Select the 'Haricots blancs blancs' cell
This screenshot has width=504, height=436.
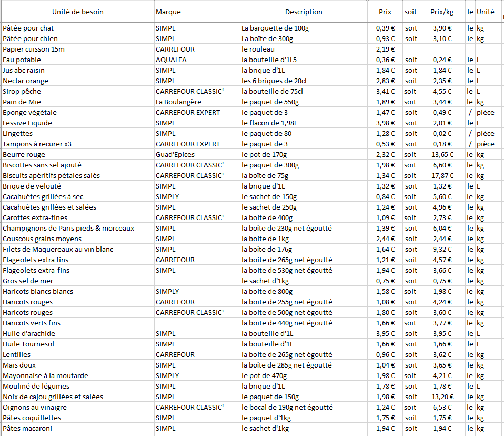(x=78, y=292)
